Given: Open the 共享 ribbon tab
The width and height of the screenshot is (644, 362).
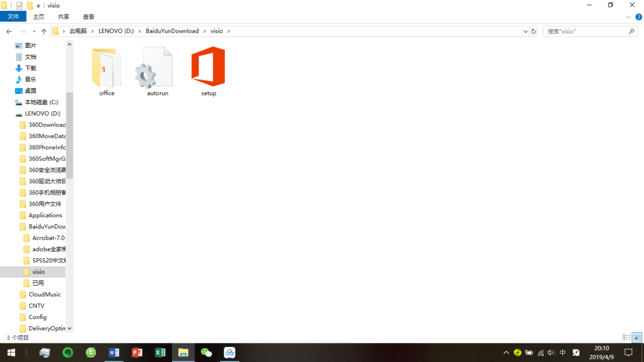Looking at the screenshot, I should coord(64,17).
